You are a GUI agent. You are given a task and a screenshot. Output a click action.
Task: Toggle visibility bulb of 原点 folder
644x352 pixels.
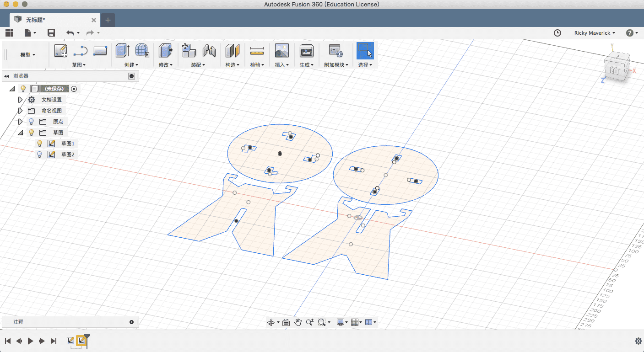pos(31,122)
